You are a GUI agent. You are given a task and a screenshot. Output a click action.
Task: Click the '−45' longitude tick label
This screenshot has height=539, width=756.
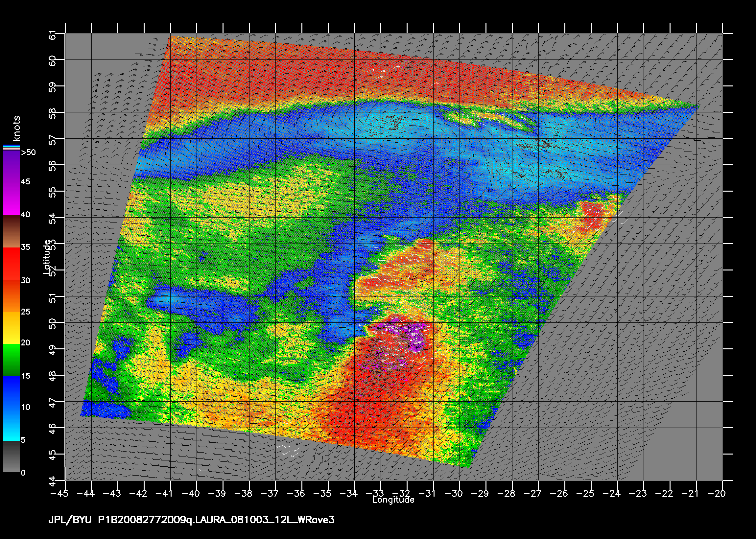pyautogui.click(x=59, y=494)
